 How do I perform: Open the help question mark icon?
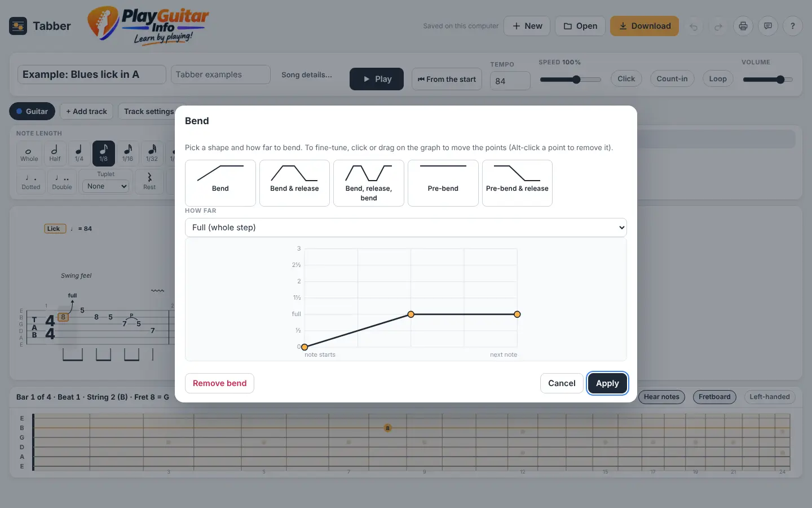point(793,26)
